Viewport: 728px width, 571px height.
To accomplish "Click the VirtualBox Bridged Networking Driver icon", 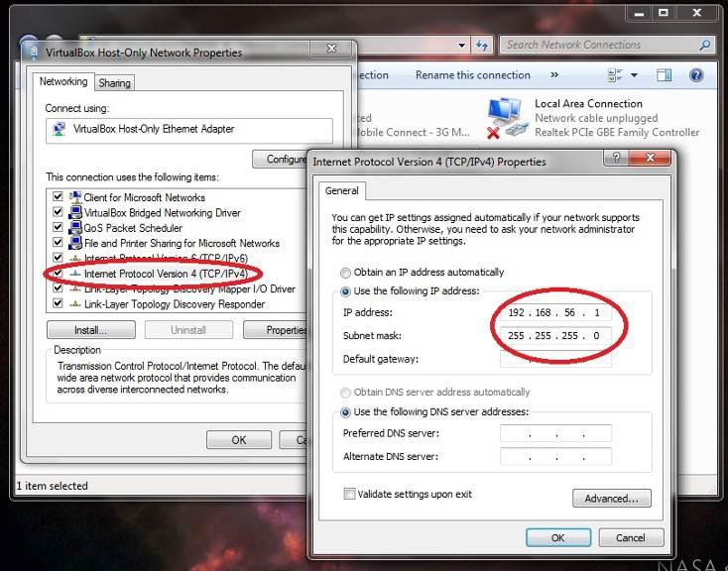I will [75, 212].
